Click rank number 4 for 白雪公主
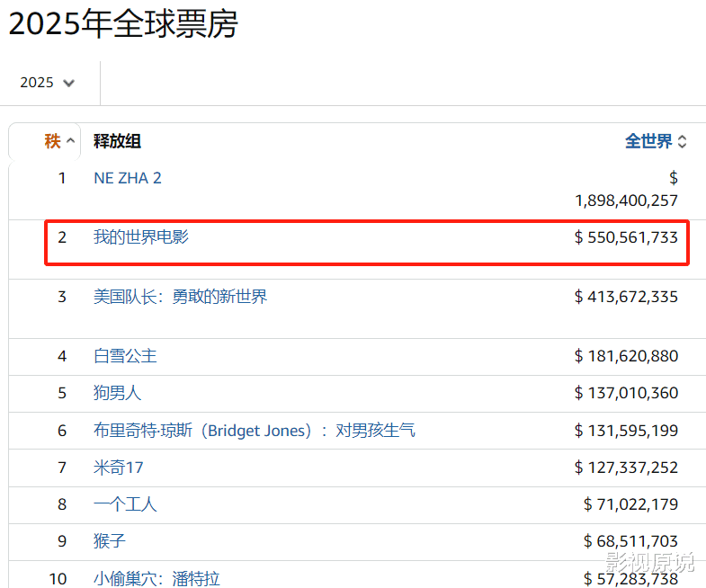Viewport: 706px width, 588px height. 62,356
